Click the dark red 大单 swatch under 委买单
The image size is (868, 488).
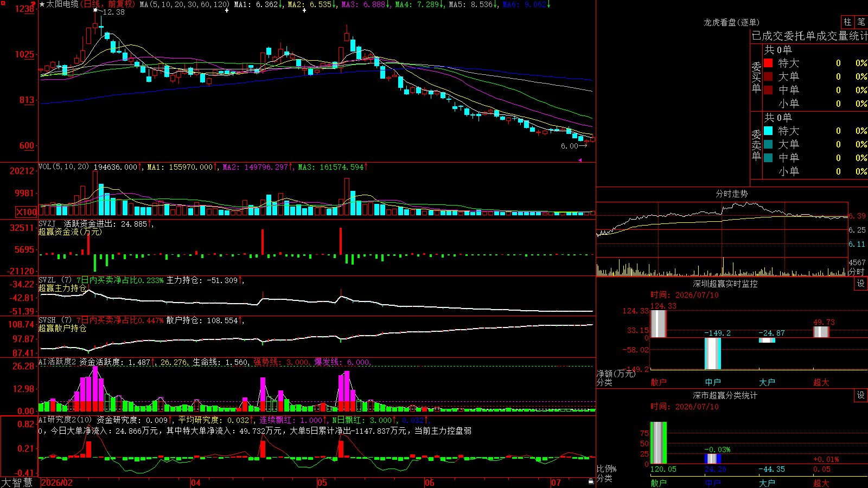point(768,76)
